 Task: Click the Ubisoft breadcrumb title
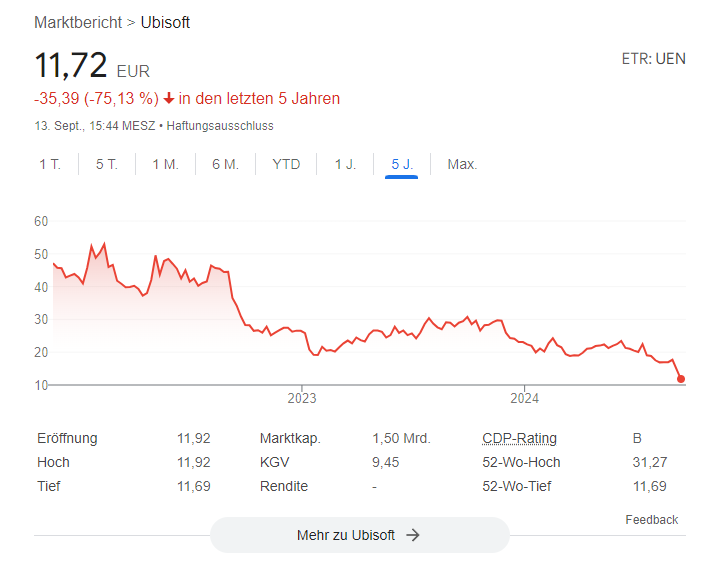165,22
